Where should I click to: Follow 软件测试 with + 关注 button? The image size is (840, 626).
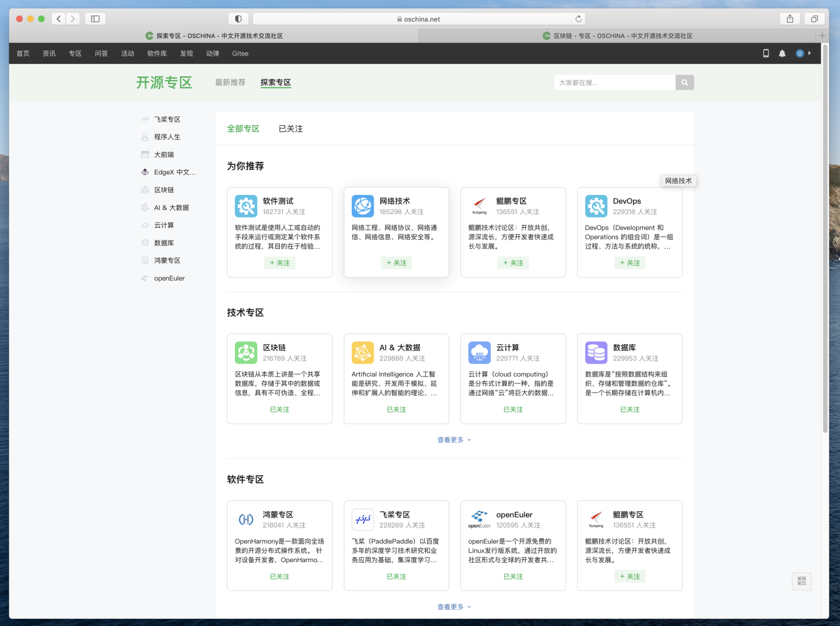coord(280,263)
